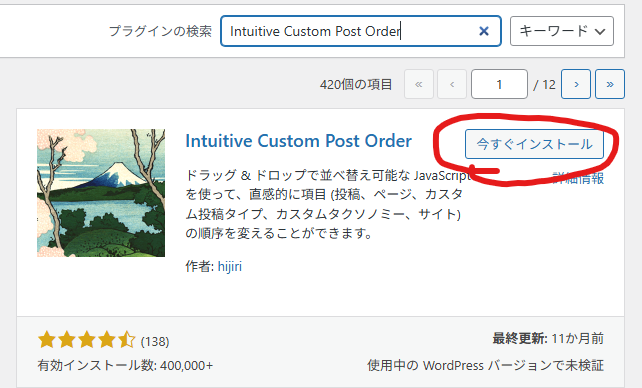Open the 詳細情報 details link

[578, 178]
